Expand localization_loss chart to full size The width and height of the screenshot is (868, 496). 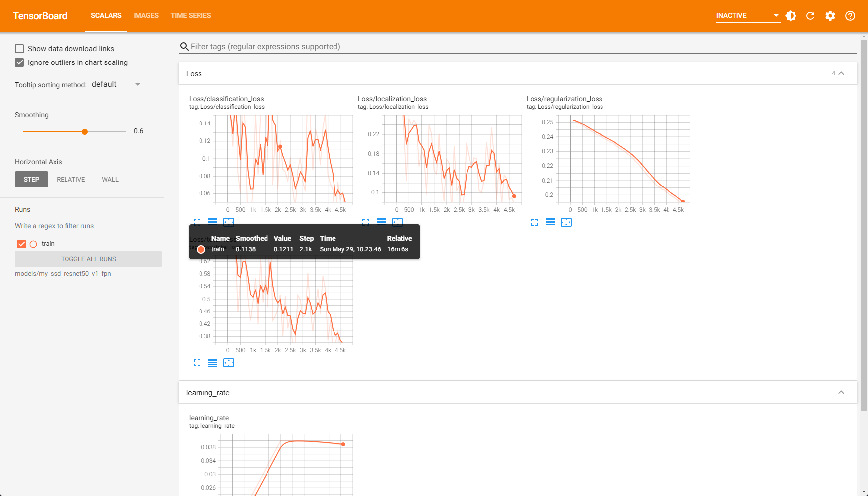pos(366,222)
